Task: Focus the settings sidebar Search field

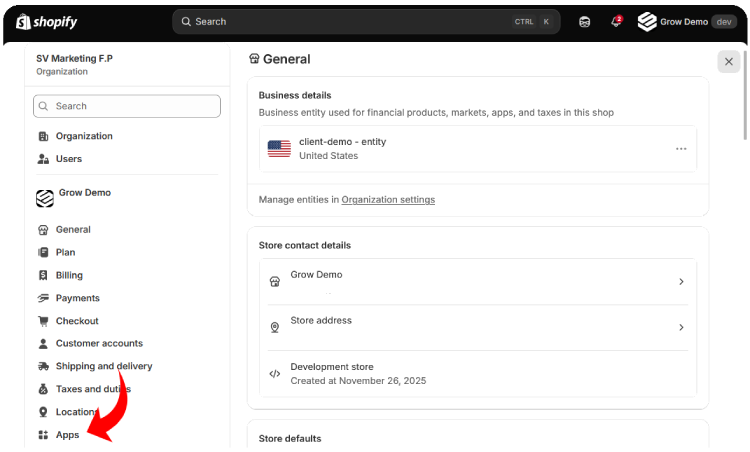Action: click(x=127, y=106)
